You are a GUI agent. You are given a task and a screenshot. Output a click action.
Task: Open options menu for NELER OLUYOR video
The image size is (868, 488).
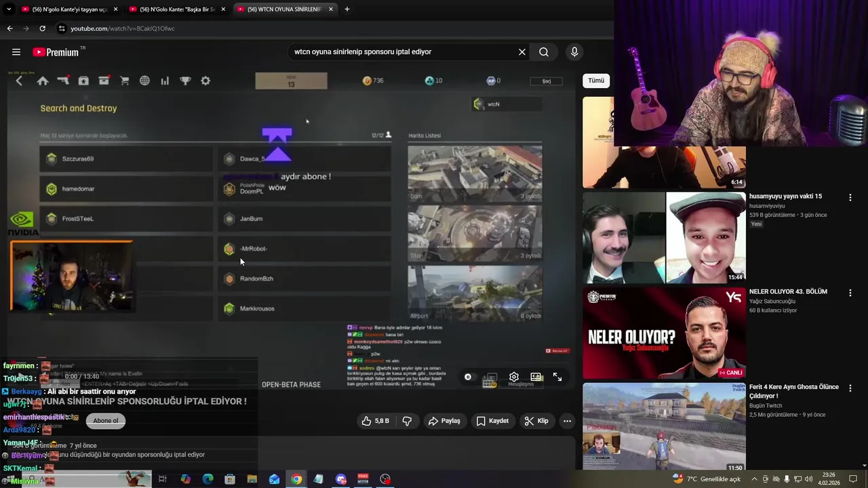click(x=850, y=293)
